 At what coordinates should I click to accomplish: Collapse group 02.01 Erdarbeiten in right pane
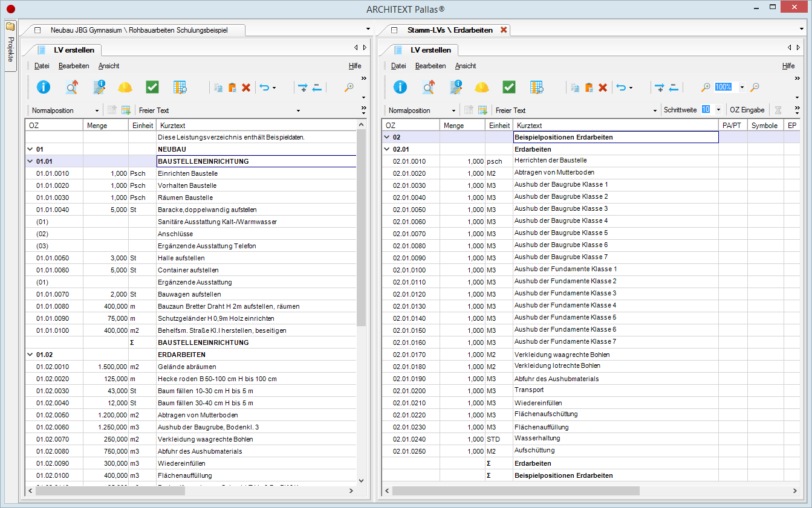387,149
